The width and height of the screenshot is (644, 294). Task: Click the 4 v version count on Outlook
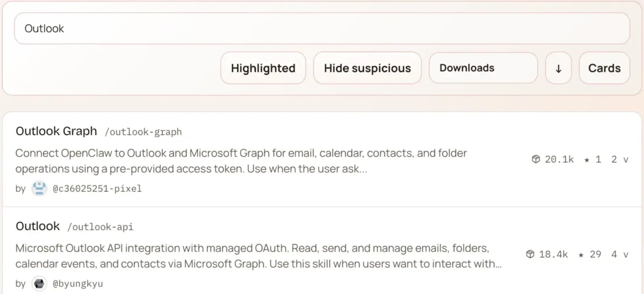pyautogui.click(x=619, y=255)
